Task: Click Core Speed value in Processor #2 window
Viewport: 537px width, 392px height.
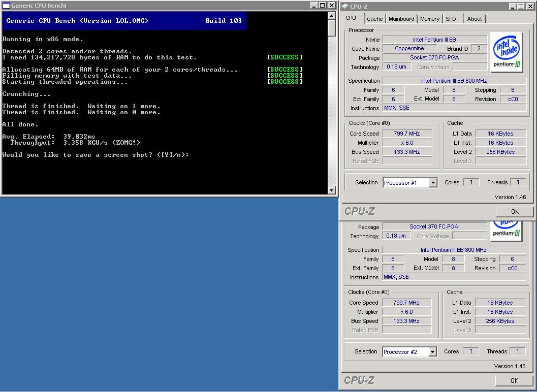Action: point(406,303)
